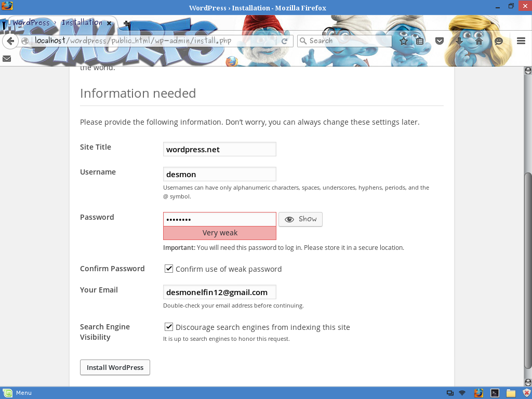Image resolution: width=532 pixels, height=399 pixels.
Task: Click the Your Email input field
Action: point(220,292)
